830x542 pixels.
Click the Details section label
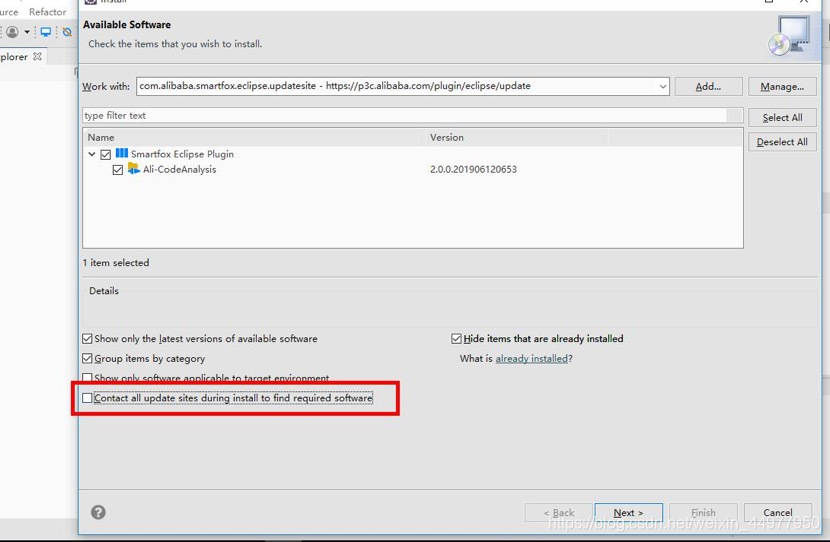[x=104, y=291]
